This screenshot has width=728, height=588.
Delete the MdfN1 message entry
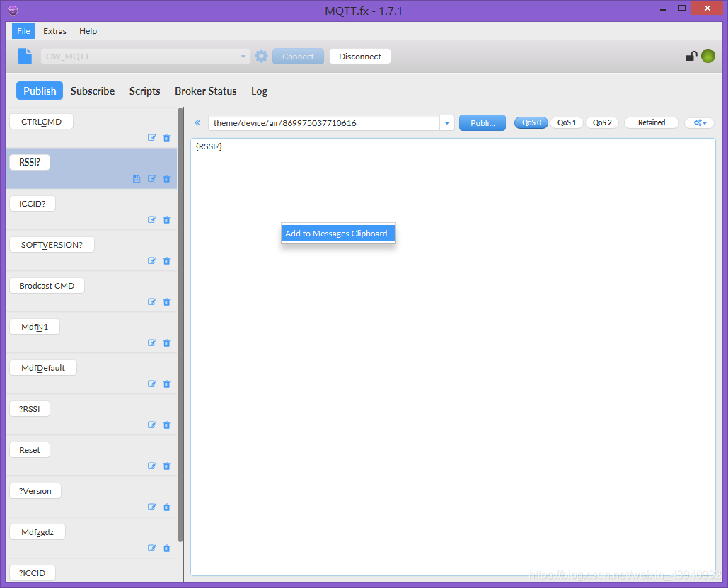pyautogui.click(x=167, y=342)
